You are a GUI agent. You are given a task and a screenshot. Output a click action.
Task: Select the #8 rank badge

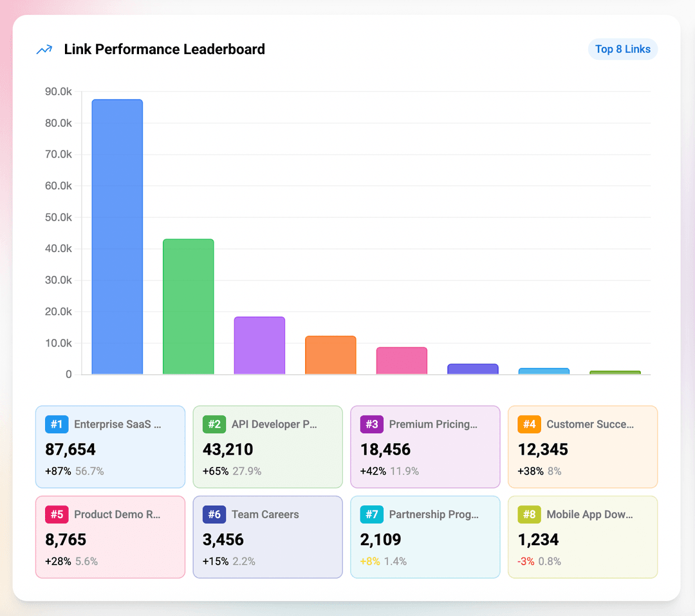coord(529,514)
